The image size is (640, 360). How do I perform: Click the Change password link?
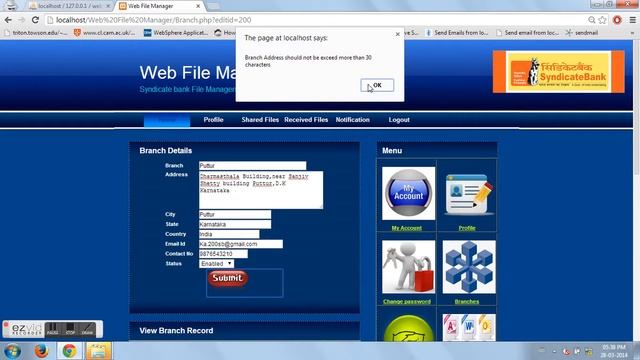coord(407,302)
